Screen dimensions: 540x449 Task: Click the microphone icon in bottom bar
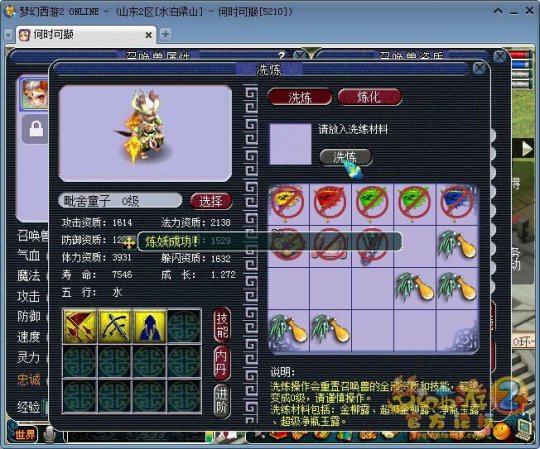(50, 434)
